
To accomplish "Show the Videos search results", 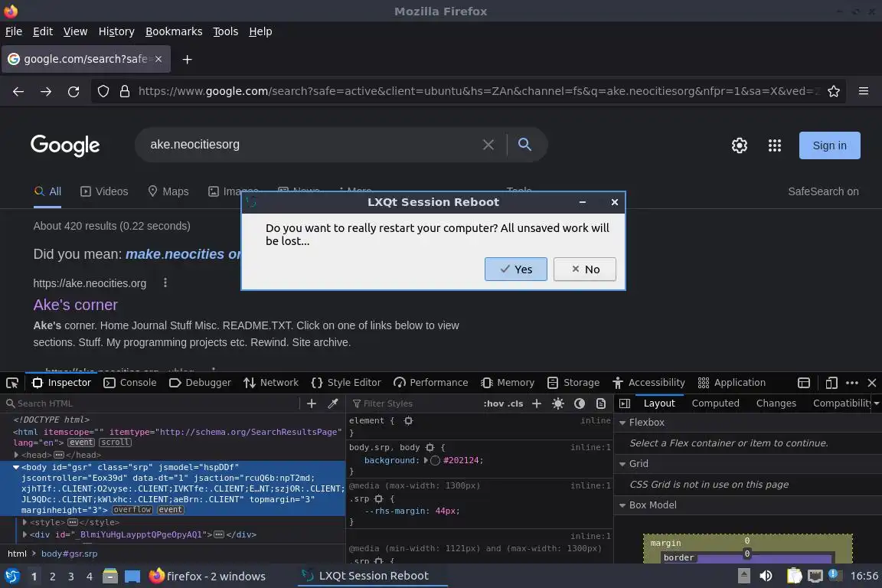I will 104,191.
